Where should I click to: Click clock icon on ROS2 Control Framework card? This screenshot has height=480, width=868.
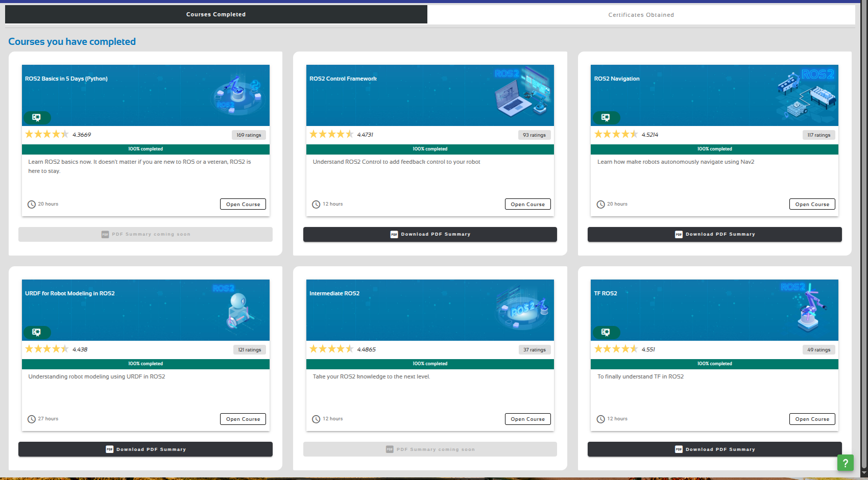[316, 205]
